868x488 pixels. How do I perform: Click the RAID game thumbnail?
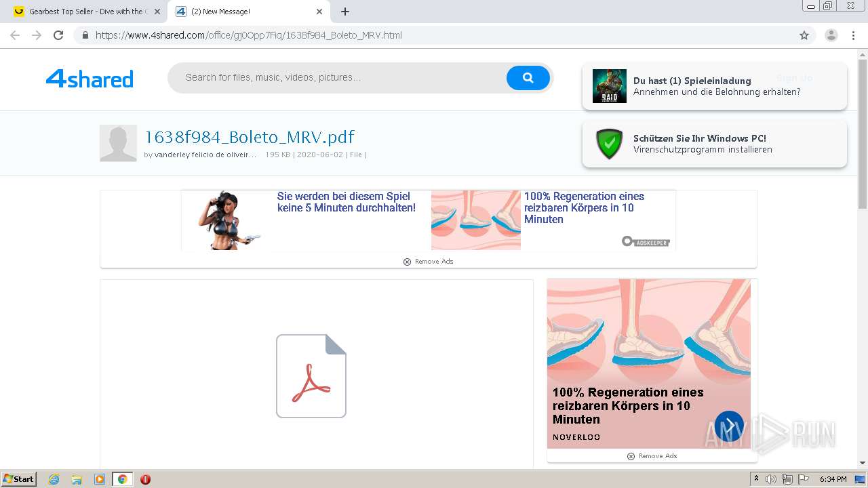[x=609, y=86]
